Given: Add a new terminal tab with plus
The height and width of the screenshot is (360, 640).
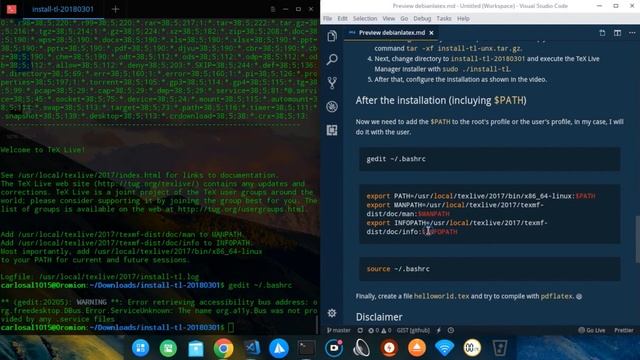Looking at the screenshot, I should (x=116, y=9).
